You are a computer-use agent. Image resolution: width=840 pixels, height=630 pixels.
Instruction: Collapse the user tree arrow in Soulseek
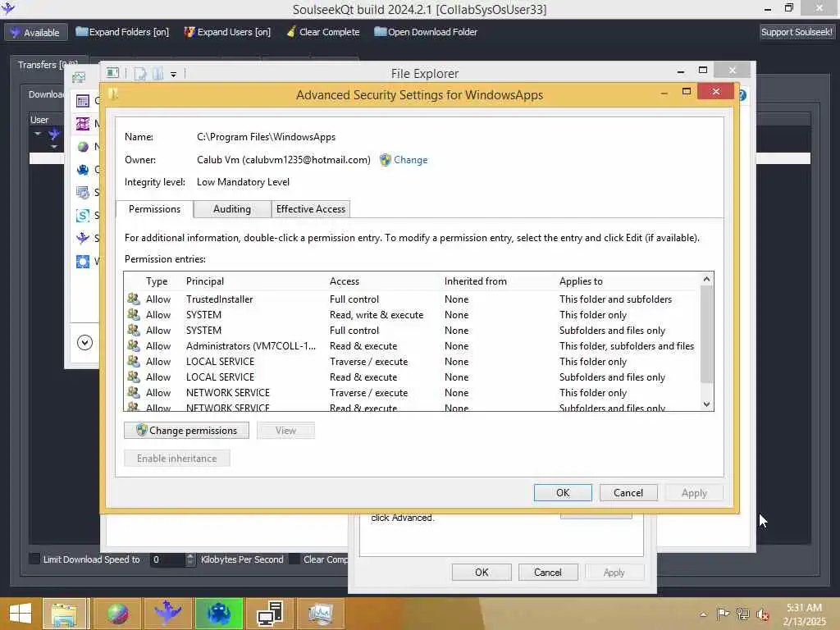(38, 134)
